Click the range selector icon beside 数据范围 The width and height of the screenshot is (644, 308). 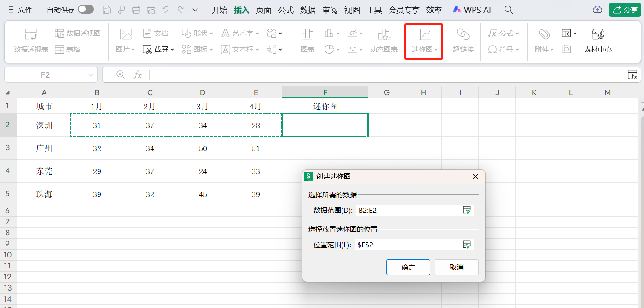click(467, 210)
